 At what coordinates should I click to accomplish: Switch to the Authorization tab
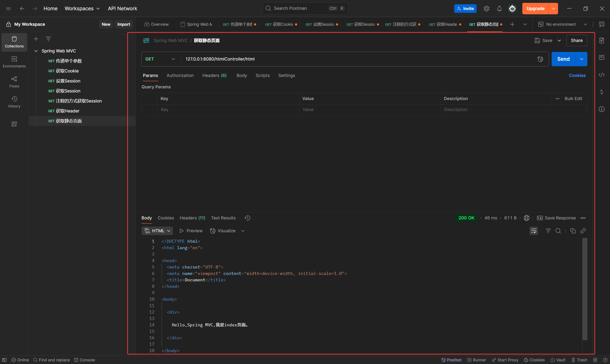coord(180,76)
